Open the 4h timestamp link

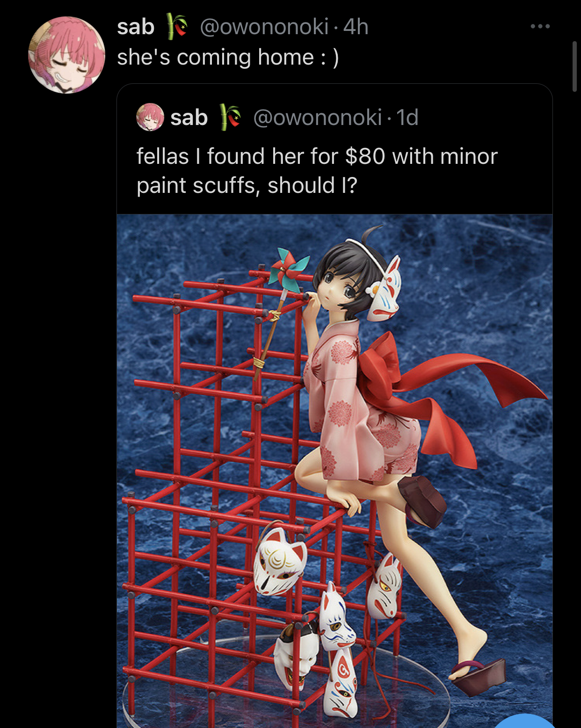coord(356,27)
